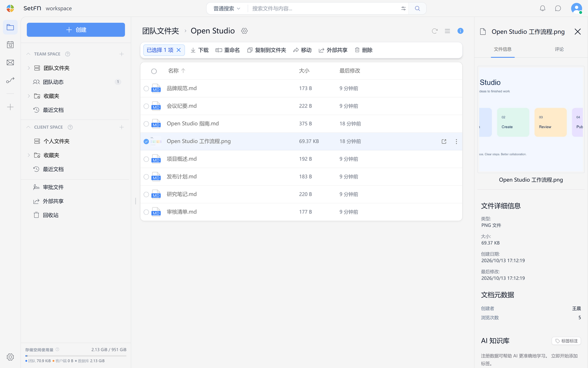Click the search magnifier button
Screen dimensions: 588x368
coord(417,9)
